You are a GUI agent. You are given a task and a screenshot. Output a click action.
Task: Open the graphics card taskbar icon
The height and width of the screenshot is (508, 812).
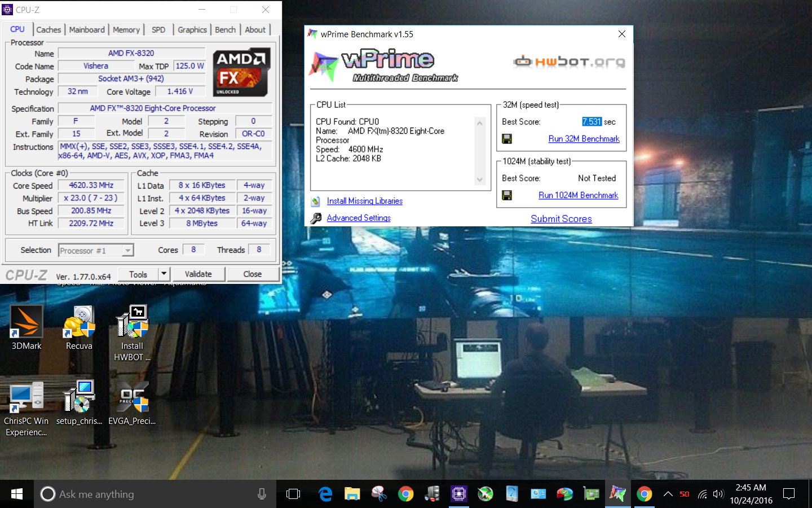[591, 494]
